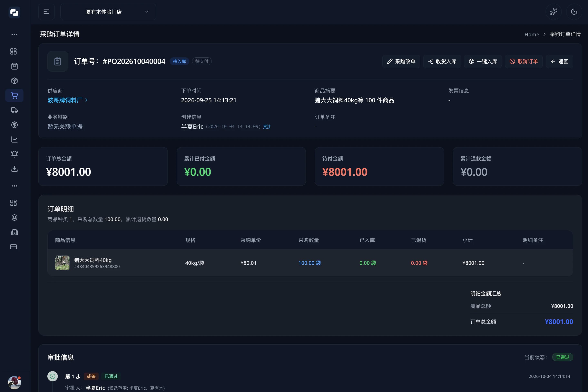588x392 pixels.
Task: Click the 取消订单 button
Action: coord(523,61)
